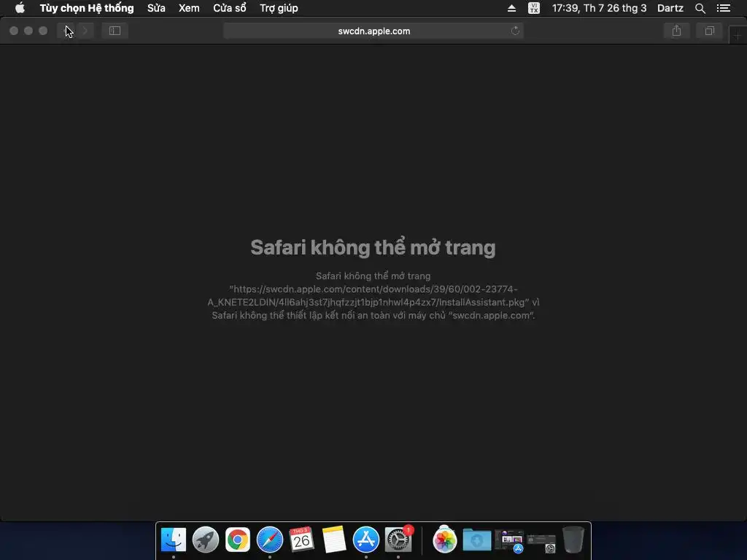The width and height of the screenshot is (747, 560).
Task: Open the Trash in the Dock
Action: coord(573,540)
